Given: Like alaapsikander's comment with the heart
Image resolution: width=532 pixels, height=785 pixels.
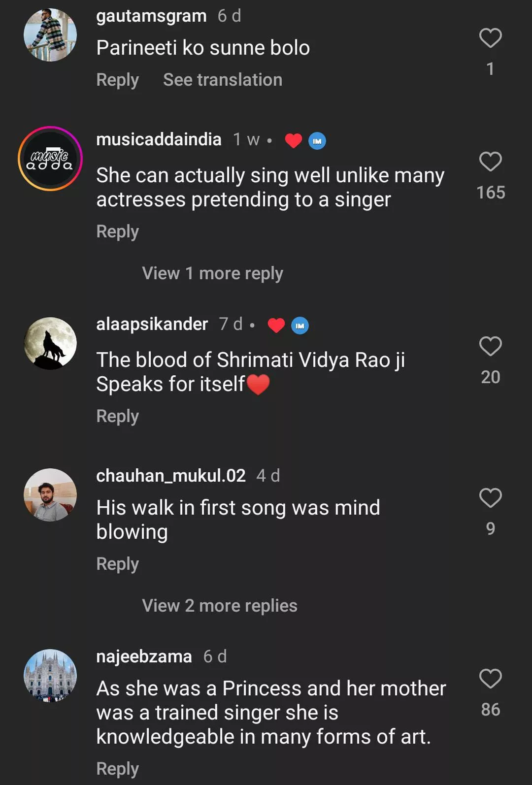Looking at the screenshot, I should click(x=490, y=346).
